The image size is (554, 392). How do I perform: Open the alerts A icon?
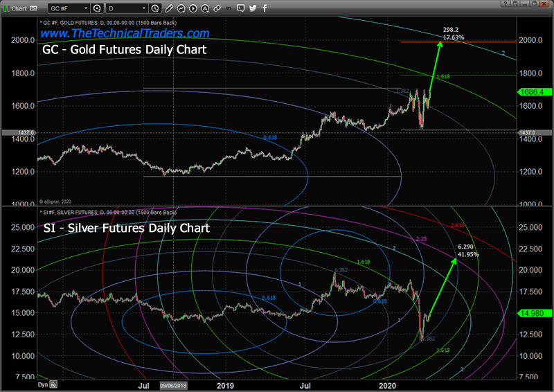[205, 8]
